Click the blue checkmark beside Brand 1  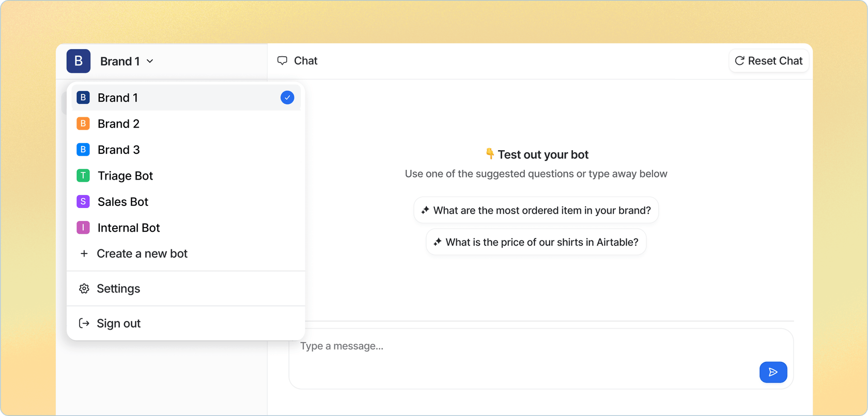[x=287, y=98]
